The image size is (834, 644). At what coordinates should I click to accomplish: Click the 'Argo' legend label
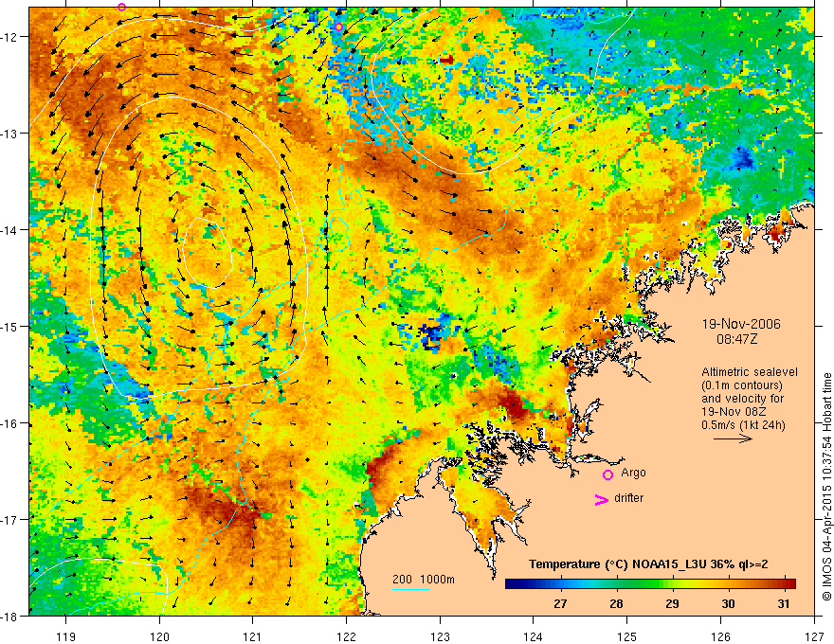[x=633, y=473]
